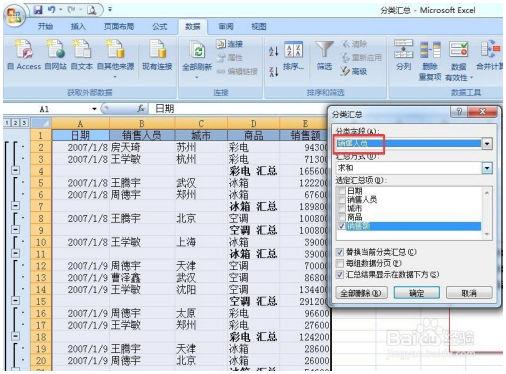Open quick access toolbar customize arrow
506x374 pixels.
110,10
